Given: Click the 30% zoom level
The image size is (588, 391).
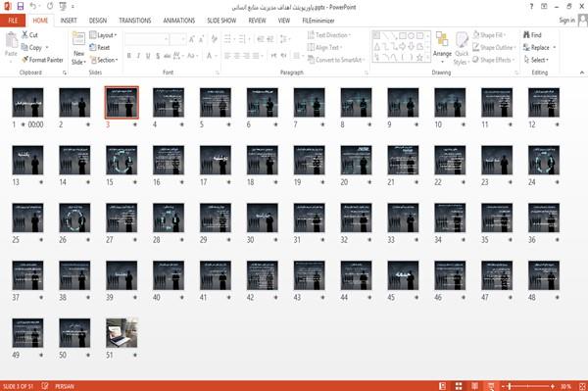Looking at the screenshot, I should 565,386.
